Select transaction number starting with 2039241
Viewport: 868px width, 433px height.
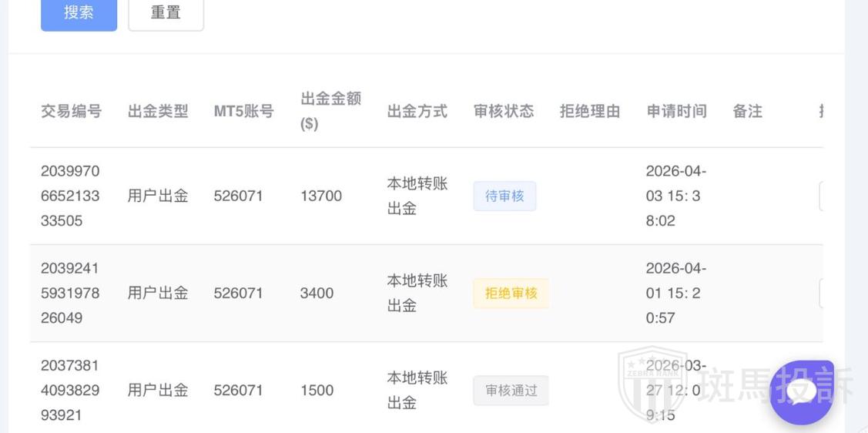click(70, 293)
